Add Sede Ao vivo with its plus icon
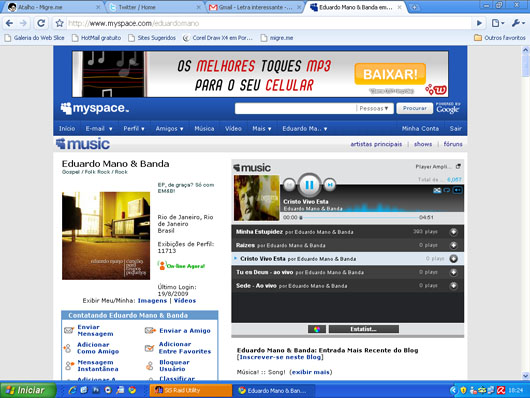 [x=454, y=286]
